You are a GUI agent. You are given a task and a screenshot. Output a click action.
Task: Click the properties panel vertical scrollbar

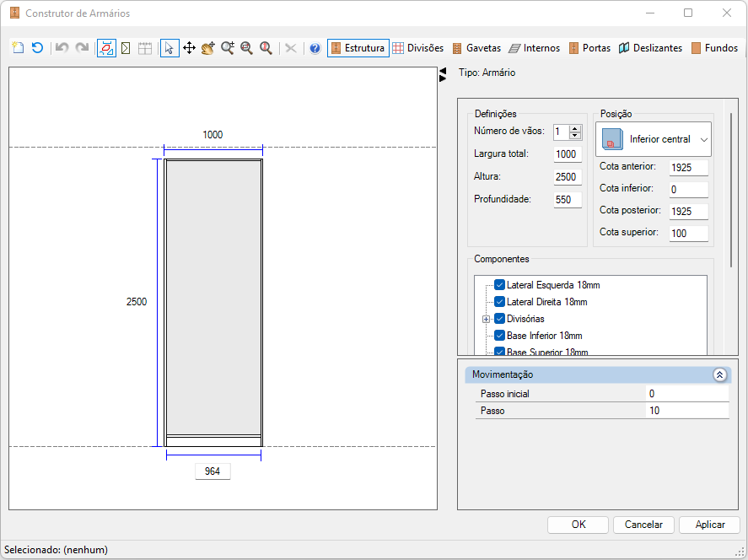(731, 190)
